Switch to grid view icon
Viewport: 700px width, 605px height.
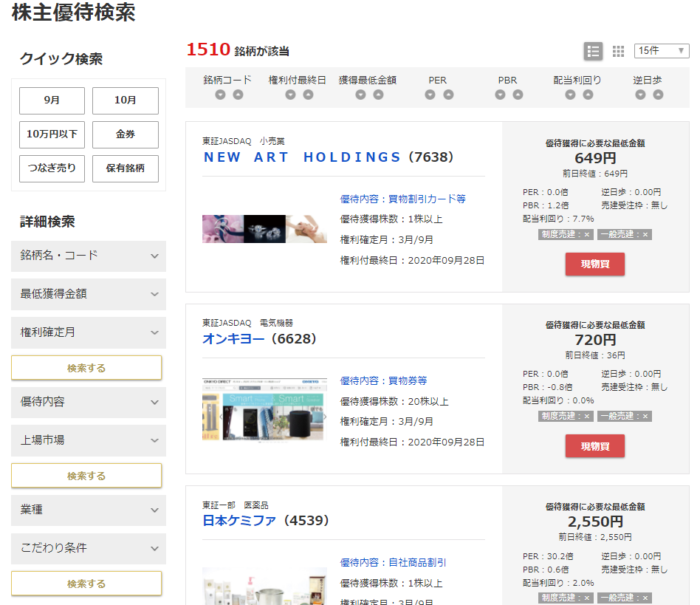click(x=618, y=52)
